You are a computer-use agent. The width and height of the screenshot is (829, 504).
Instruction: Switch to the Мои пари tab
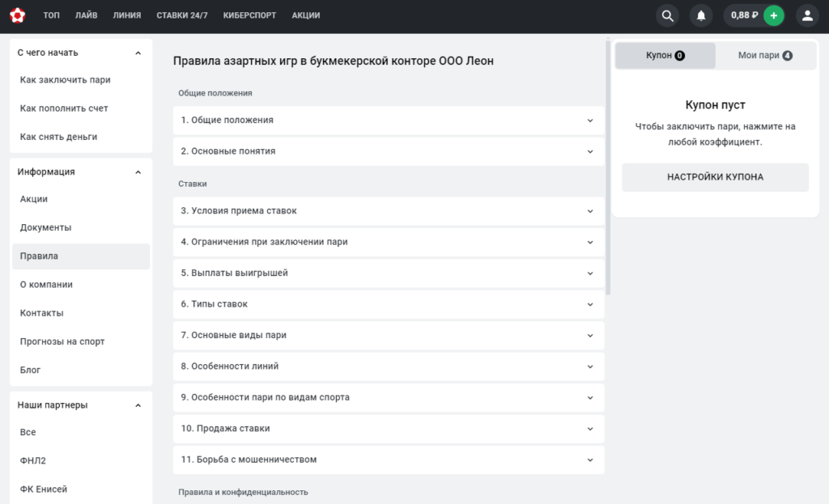[765, 56]
